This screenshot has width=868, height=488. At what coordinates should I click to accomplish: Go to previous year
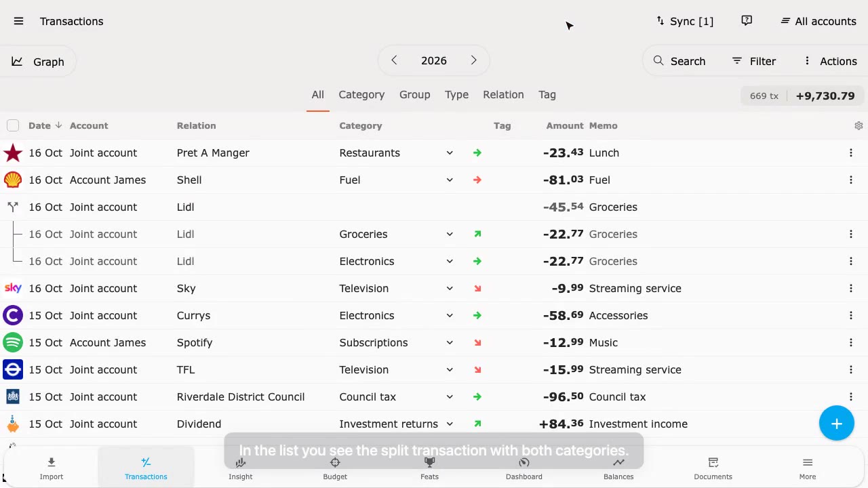[394, 60]
